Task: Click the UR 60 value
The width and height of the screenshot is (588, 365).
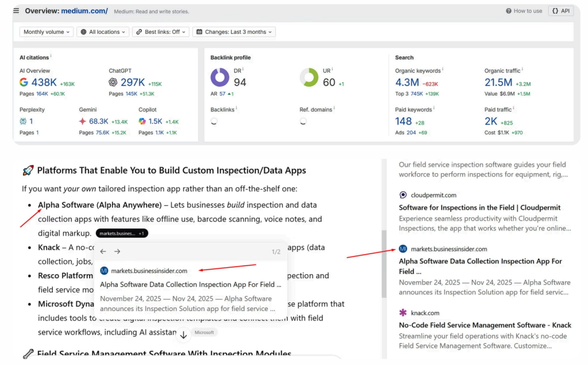Action: 329,82
